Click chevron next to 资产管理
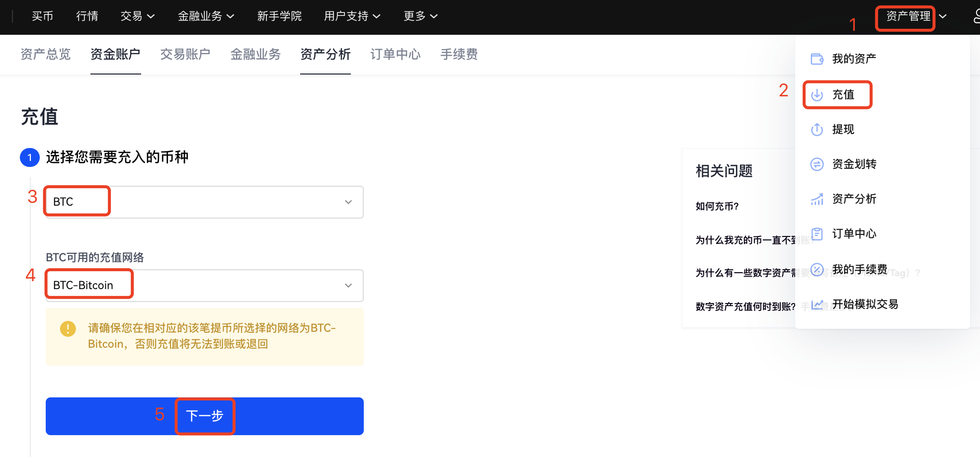 pyautogui.click(x=943, y=16)
